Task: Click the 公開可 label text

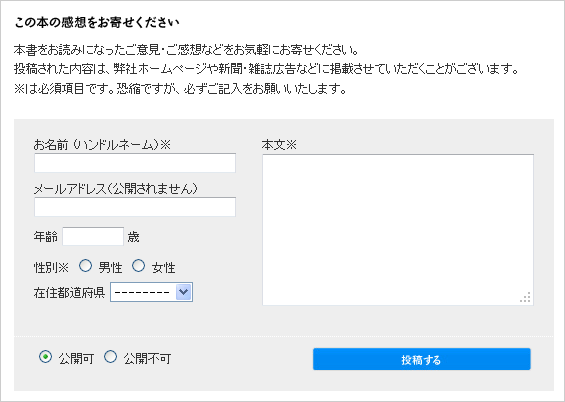Action: point(76,358)
